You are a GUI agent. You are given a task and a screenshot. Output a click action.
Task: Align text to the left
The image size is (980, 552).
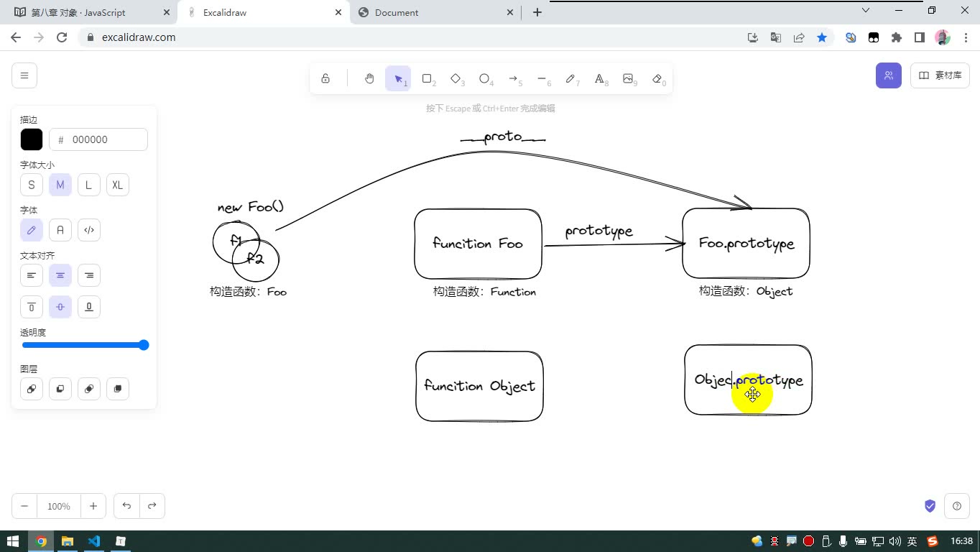(x=32, y=275)
